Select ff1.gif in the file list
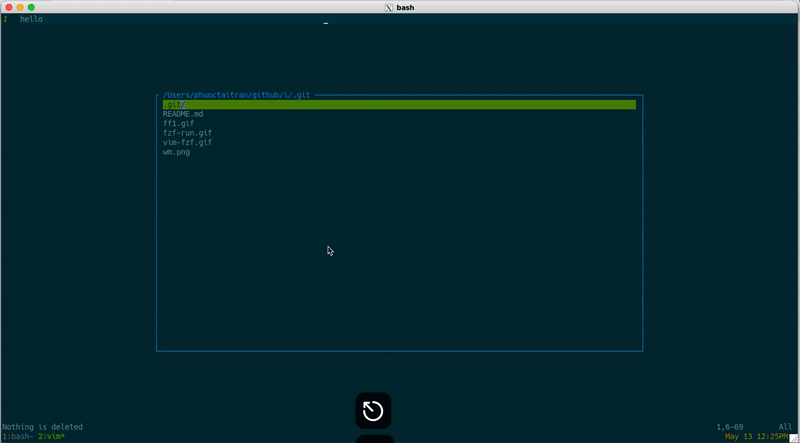Viewport: 800px width, 443px height. point(178,124)
